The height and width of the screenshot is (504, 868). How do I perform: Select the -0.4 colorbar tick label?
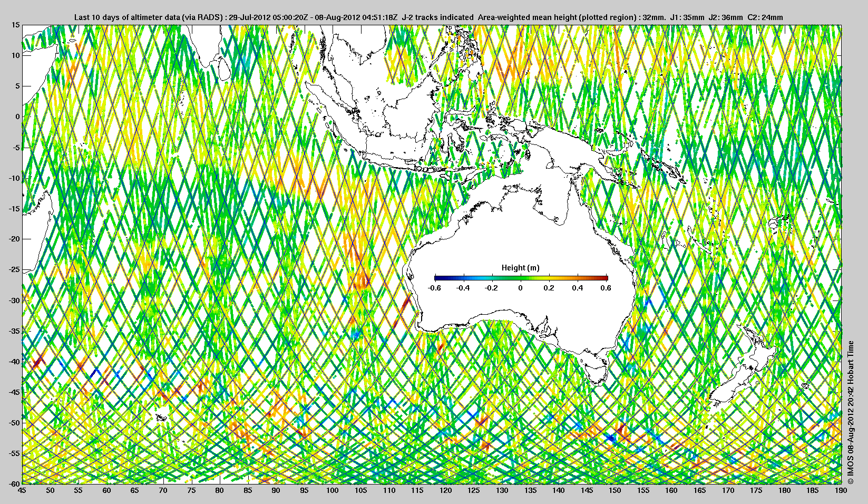pos(463,288)
